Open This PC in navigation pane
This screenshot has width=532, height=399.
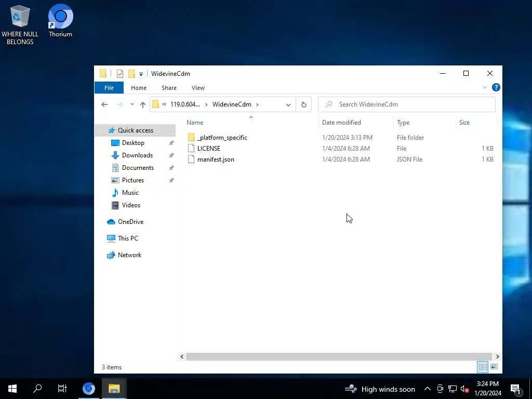coord(128,238)
